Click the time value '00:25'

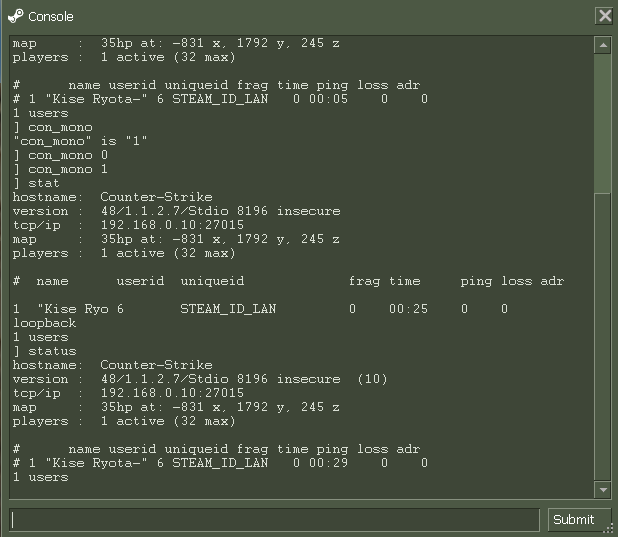(408, 309)
